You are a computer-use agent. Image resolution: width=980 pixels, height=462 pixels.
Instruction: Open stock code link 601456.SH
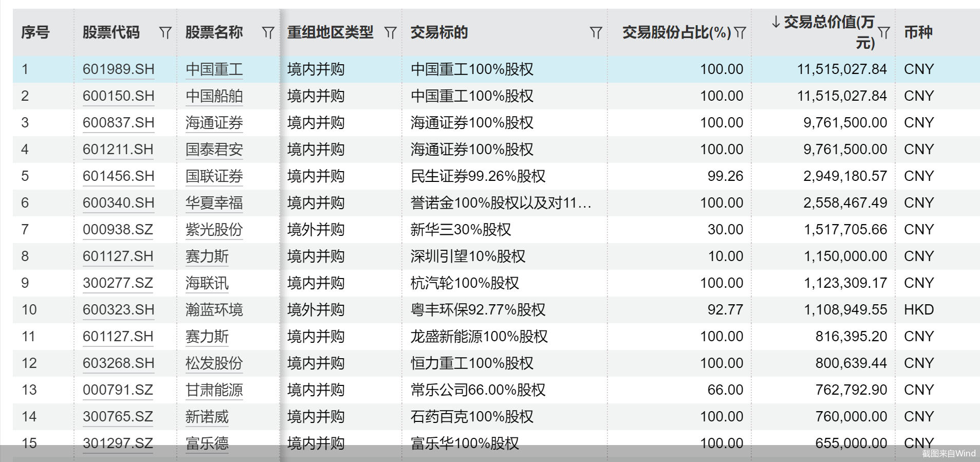coord(119,176)
